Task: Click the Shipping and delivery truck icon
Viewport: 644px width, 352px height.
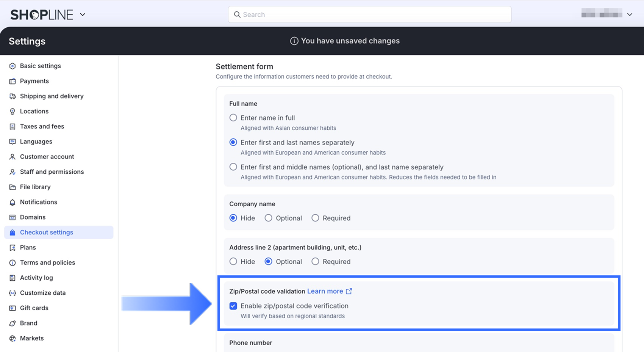Action: [13, 96]
